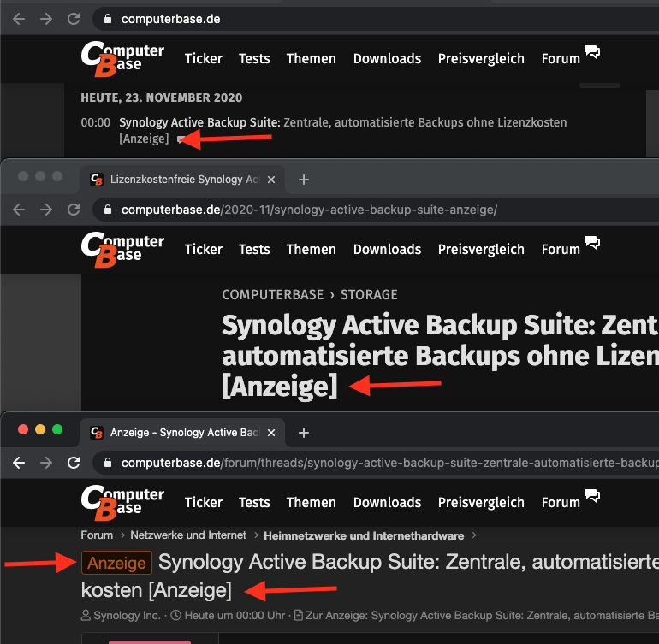Viewport: 659px width, 644px height.
Task: Reload the synology-active-backup-suite-anzeige article page
Action: [74, 210]
